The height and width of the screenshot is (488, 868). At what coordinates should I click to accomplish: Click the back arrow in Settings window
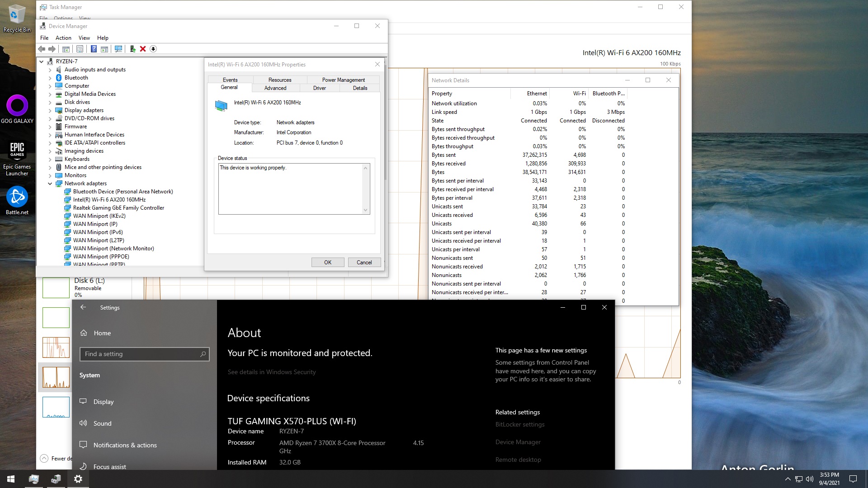click(x=83, y=307)
